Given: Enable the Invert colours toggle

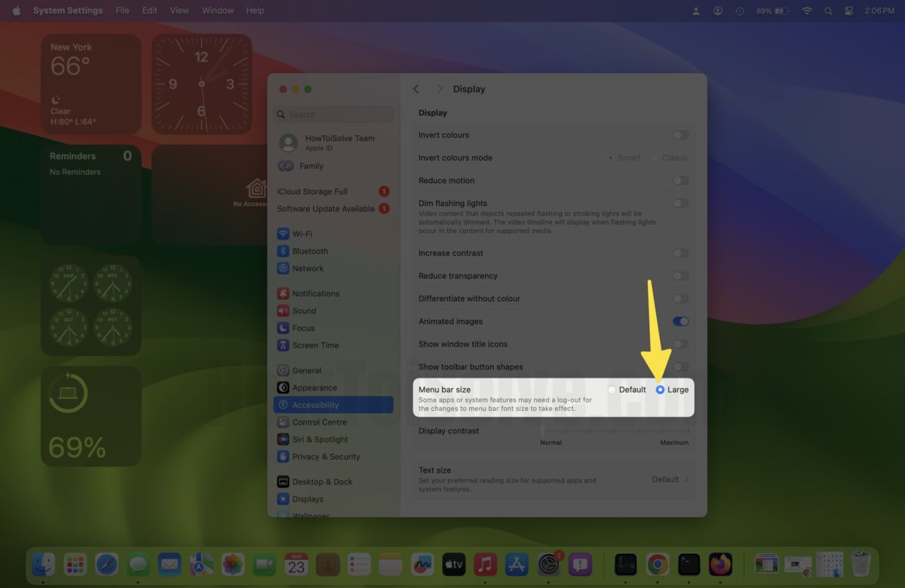Looking at the screenshot, I should coord(680,134).
